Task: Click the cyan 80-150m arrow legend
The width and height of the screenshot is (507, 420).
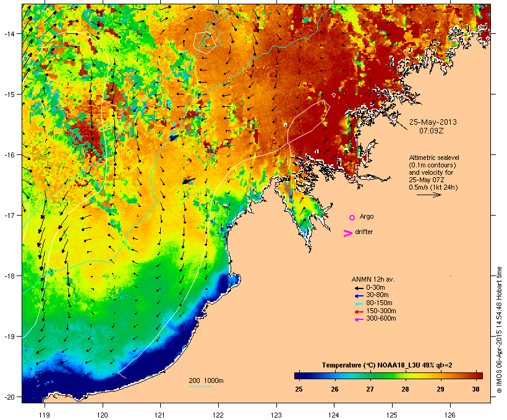Action: [359, 304]
